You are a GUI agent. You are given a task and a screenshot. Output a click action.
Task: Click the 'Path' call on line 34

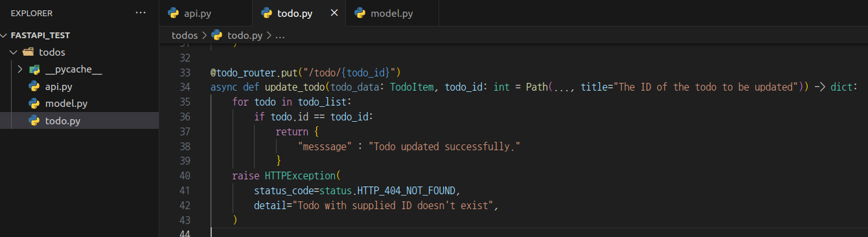tap(537, 87)
